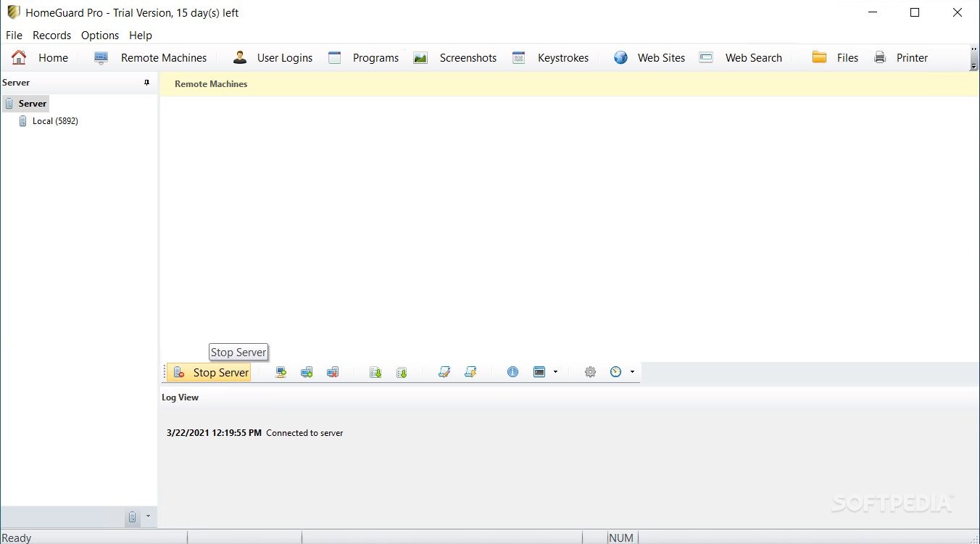Viewport: 980px width, 544px height.
Task: Toggle the Server panel pin icon
Action: pos(146,83)
